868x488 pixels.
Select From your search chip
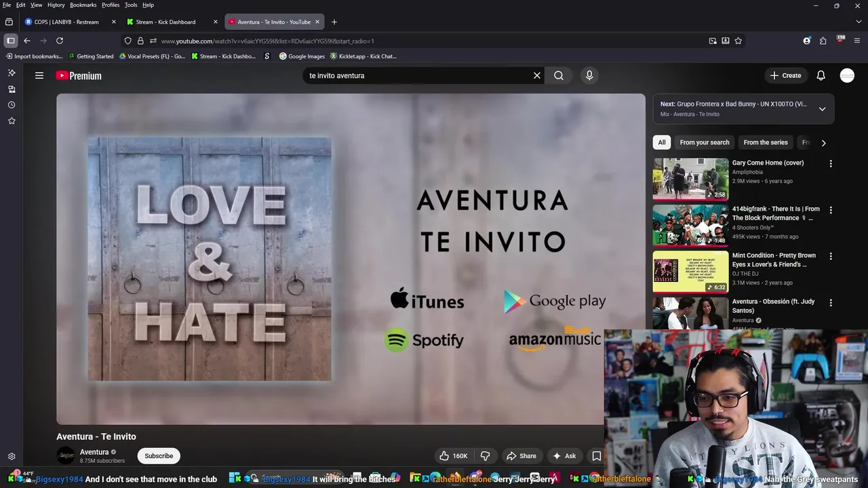(705, 142)
